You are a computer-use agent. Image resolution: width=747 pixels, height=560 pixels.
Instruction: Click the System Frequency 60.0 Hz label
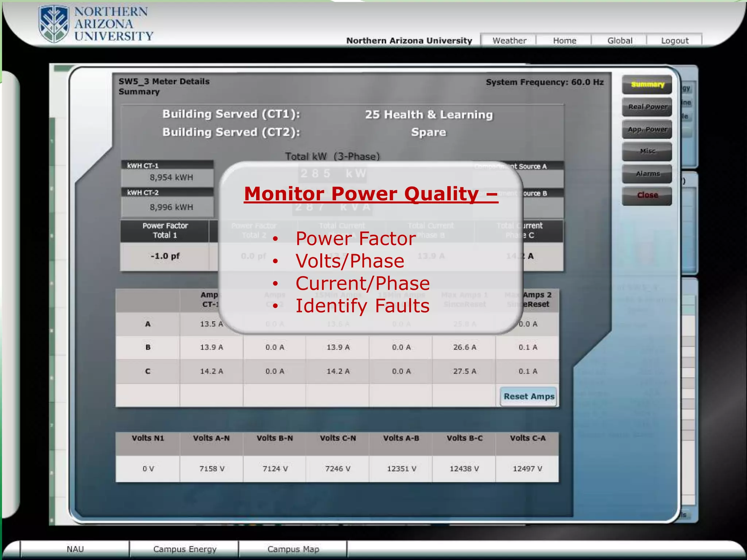point(545,82)
